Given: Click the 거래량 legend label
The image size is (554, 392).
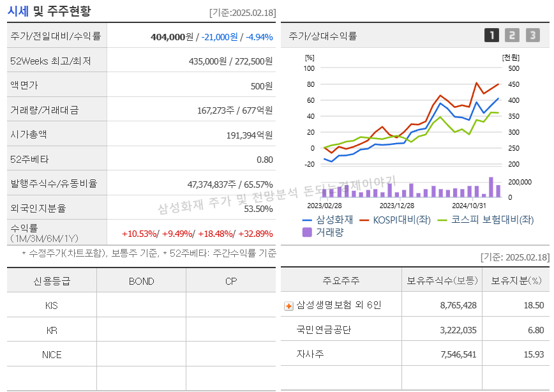Looking at the screenshot, I should tap(329, 232).
